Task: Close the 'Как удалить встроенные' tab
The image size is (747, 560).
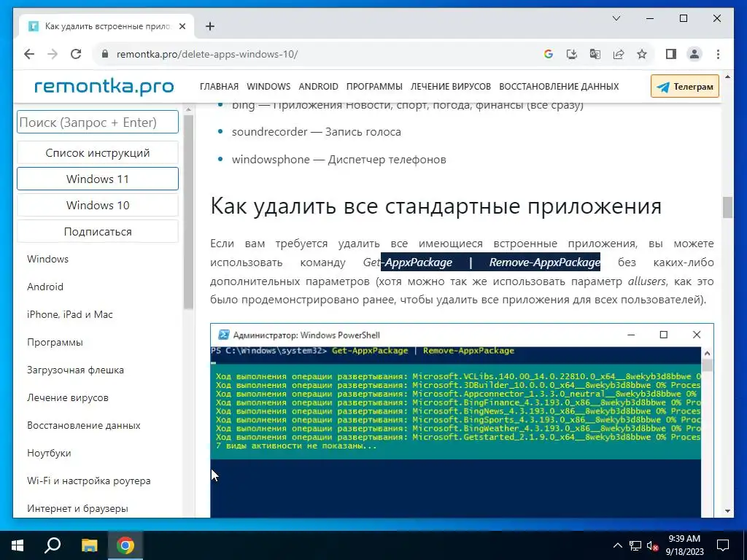Action: coord(182,26)
